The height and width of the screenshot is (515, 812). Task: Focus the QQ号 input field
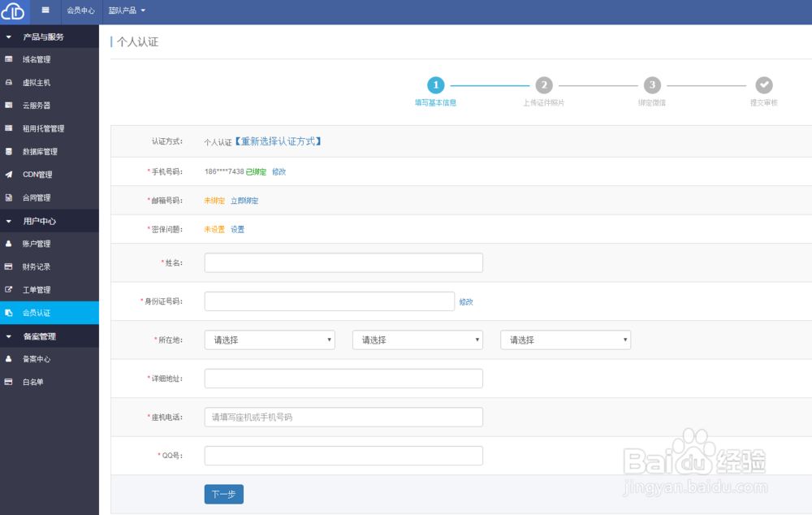coord(343,456)
